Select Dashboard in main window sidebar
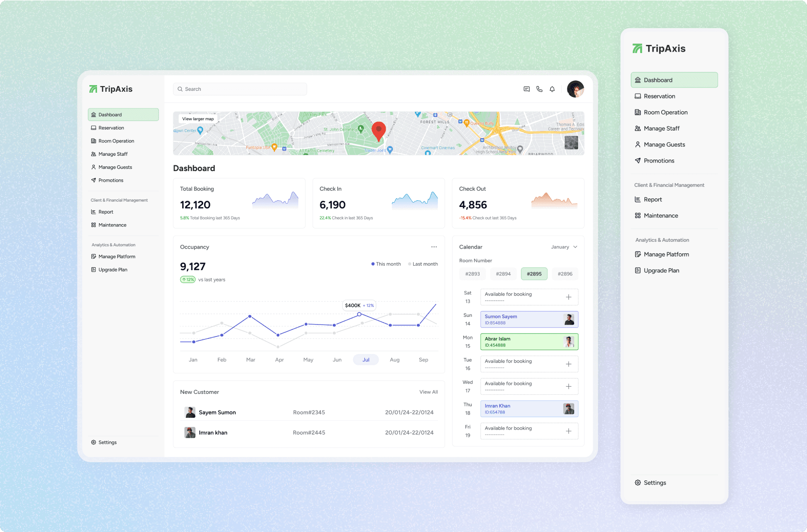The image size is (807, 532). [x=123, y=115]
